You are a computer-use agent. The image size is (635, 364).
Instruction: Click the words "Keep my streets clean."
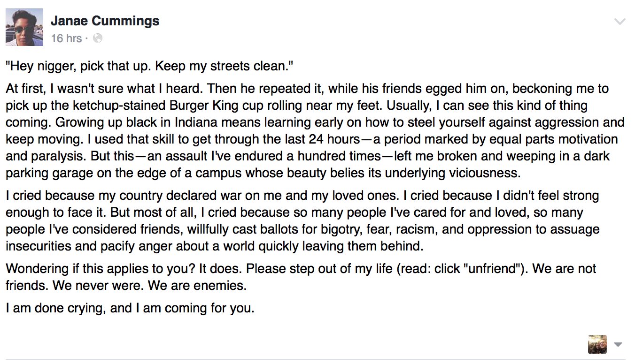tap(224, 66)
